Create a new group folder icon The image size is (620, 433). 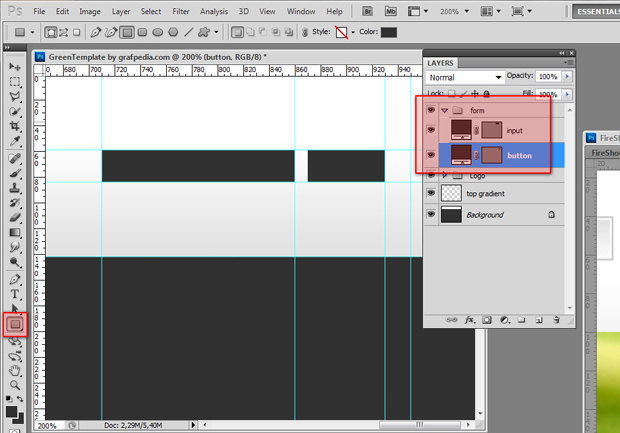(522, 320)
